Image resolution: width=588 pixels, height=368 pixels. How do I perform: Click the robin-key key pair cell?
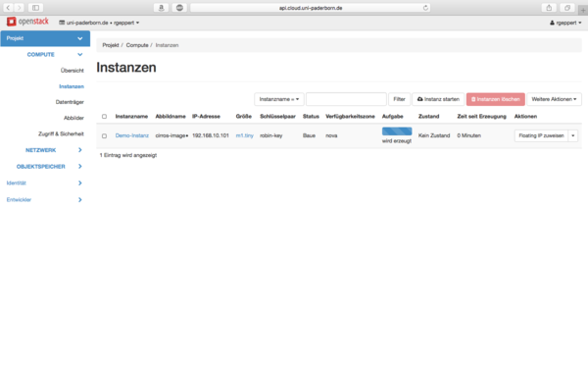271,135
